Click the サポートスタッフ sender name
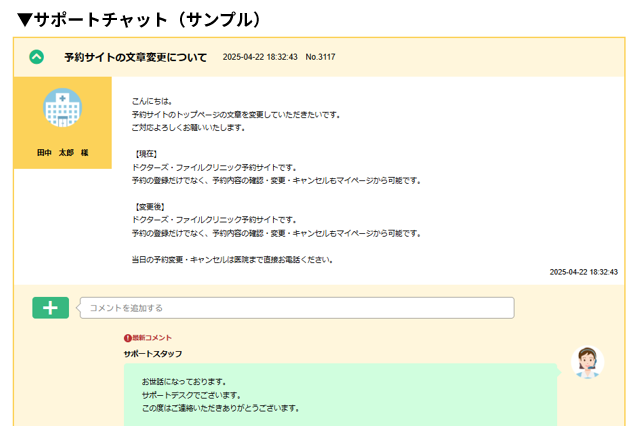Image resolution: width=638 pixels, height=426 pixels. tap(152, 354)
